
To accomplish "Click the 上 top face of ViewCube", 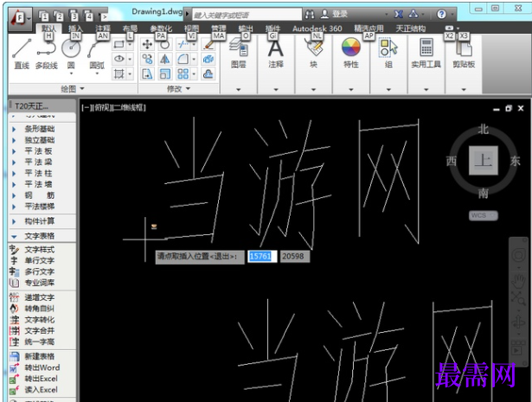I will (484, 160).
